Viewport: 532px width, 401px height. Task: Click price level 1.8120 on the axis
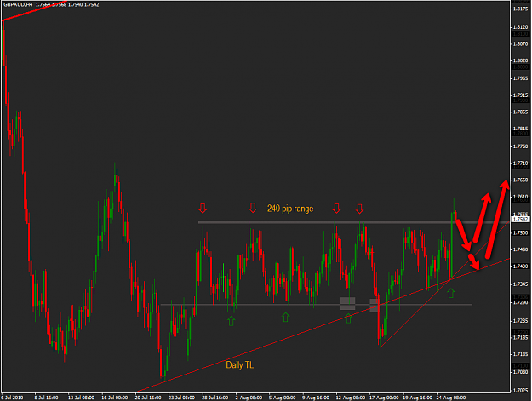coord(520,26)
